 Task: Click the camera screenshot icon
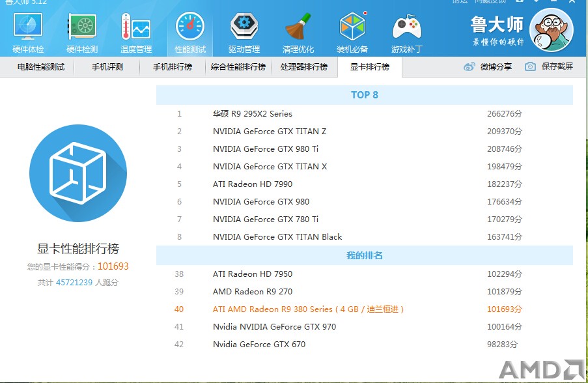[x=530, y=67]
